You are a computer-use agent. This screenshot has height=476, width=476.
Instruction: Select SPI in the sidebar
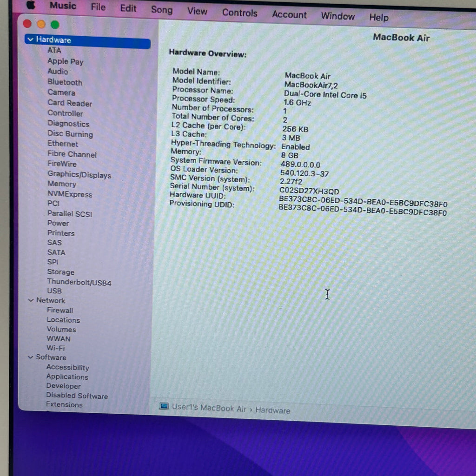point(53,262)
